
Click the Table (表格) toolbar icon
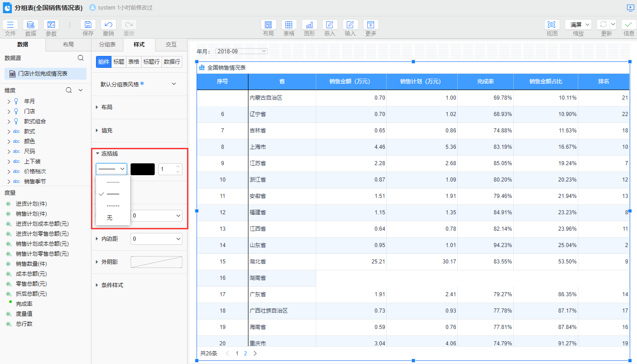[x=289, y=25]
